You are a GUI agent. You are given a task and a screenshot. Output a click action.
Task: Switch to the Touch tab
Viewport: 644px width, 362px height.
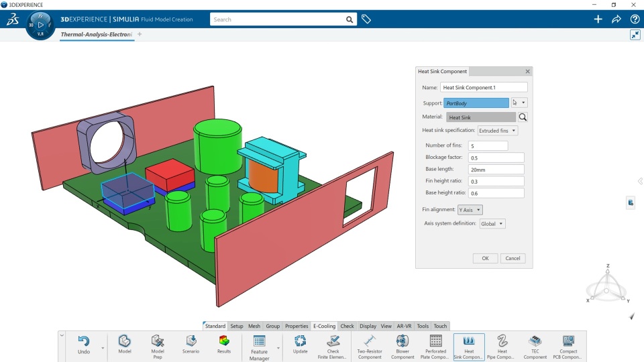pyautogui.click(x=440, y=326)
